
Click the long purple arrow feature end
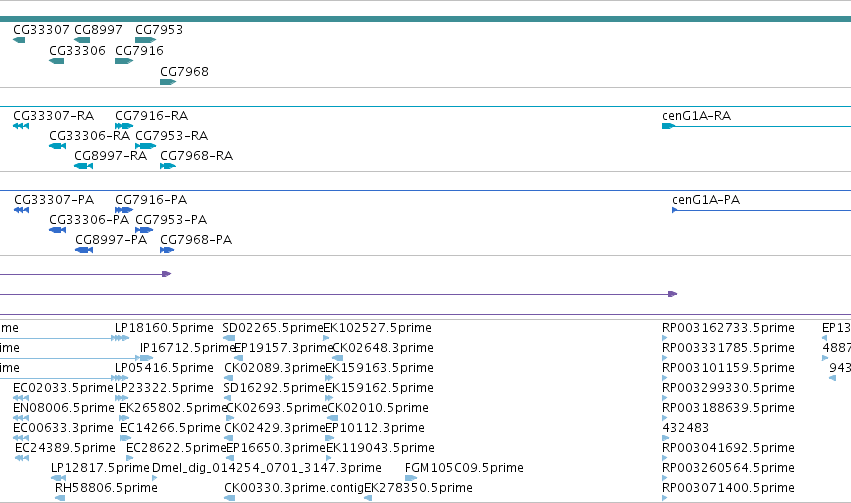[672, 294]
